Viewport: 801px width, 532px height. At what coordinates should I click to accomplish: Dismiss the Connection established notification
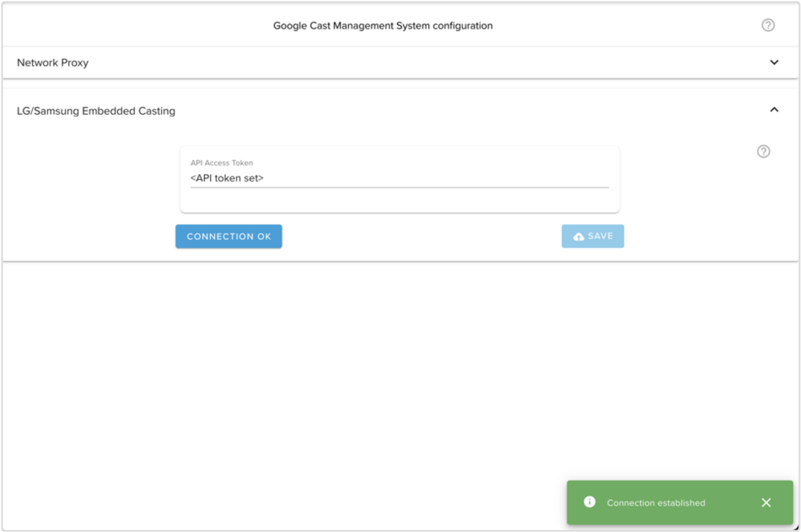tap(766, 503)
